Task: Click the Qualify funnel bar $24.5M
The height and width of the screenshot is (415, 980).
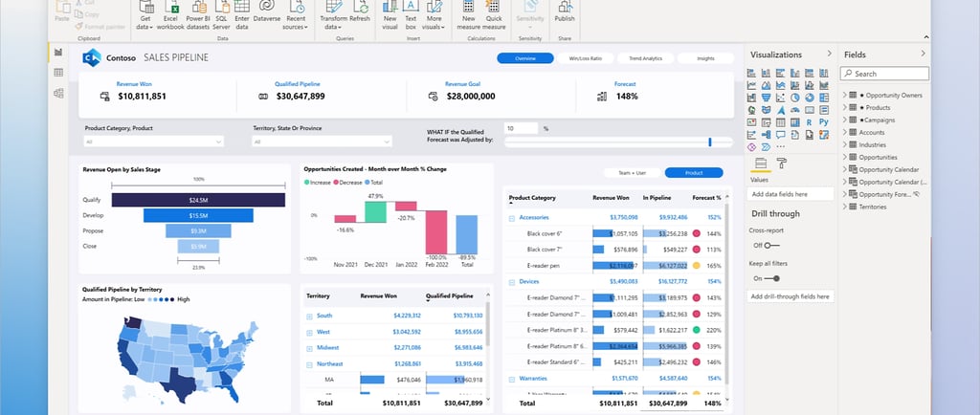Action: click(198, 200)
